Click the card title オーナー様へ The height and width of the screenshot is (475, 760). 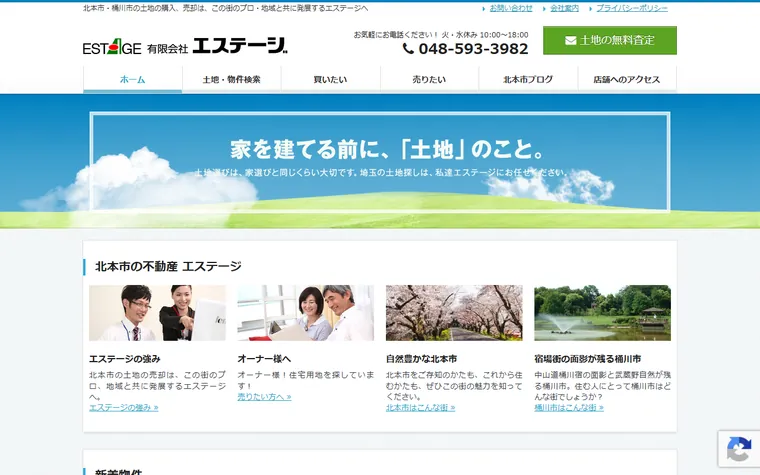pos(264,359)
